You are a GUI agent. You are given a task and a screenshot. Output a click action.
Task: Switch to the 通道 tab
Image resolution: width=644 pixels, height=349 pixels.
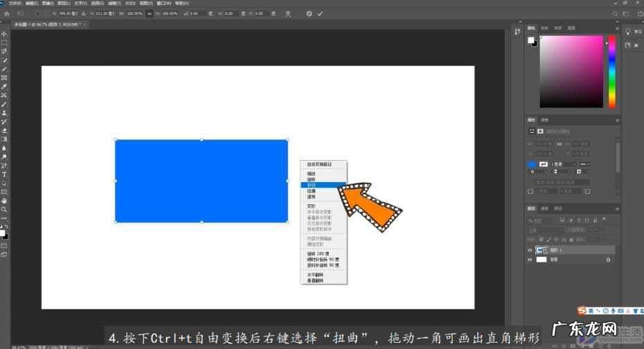(544, 208)
